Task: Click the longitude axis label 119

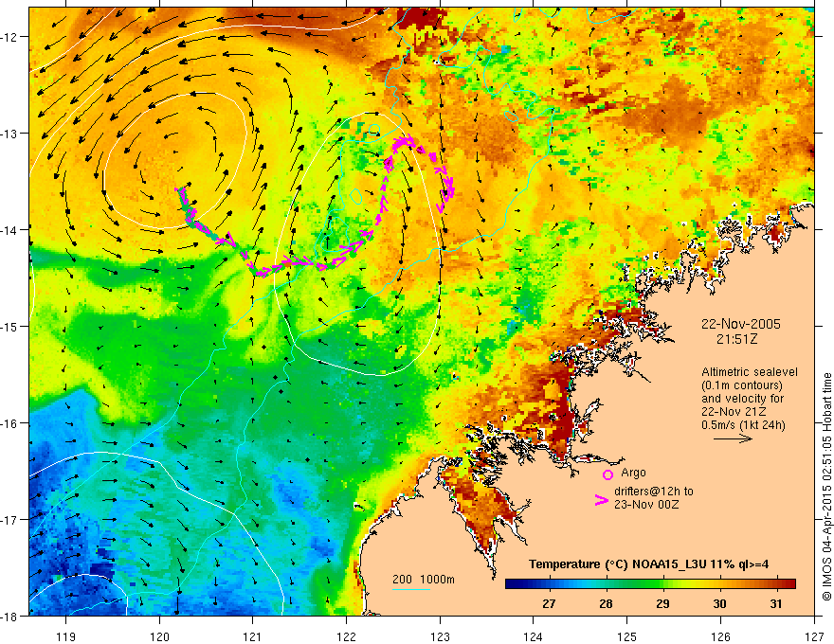Action: click(x=65, y=636)
